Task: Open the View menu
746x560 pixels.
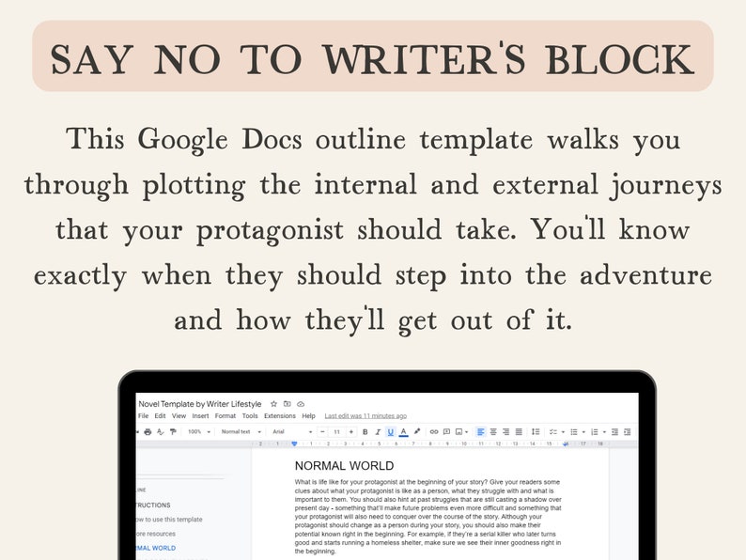Action: pos(179,416)
